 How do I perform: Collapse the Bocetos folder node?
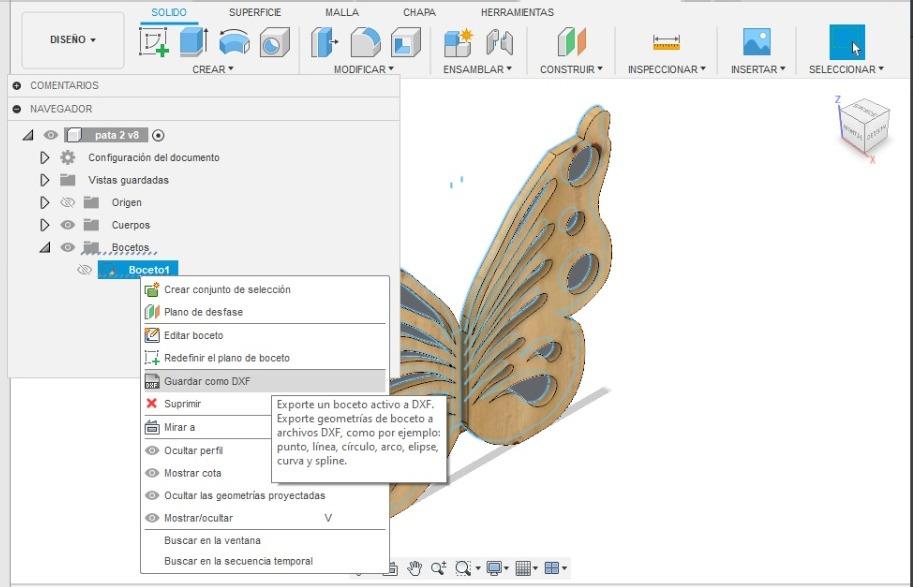click(44, 247)
